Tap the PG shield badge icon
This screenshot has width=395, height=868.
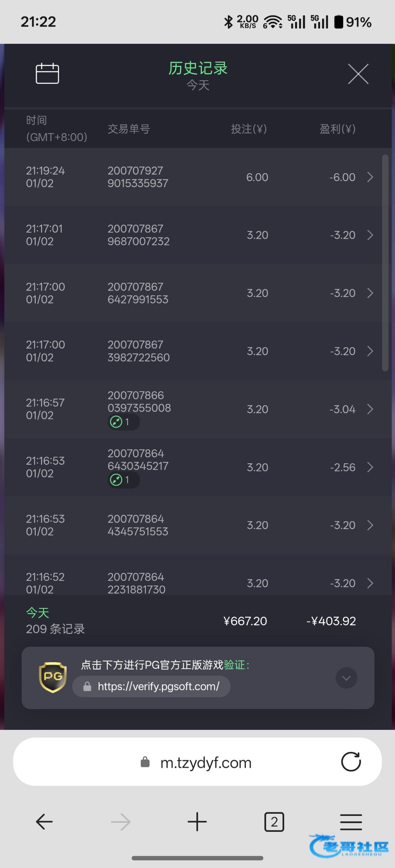pos(53,677)
